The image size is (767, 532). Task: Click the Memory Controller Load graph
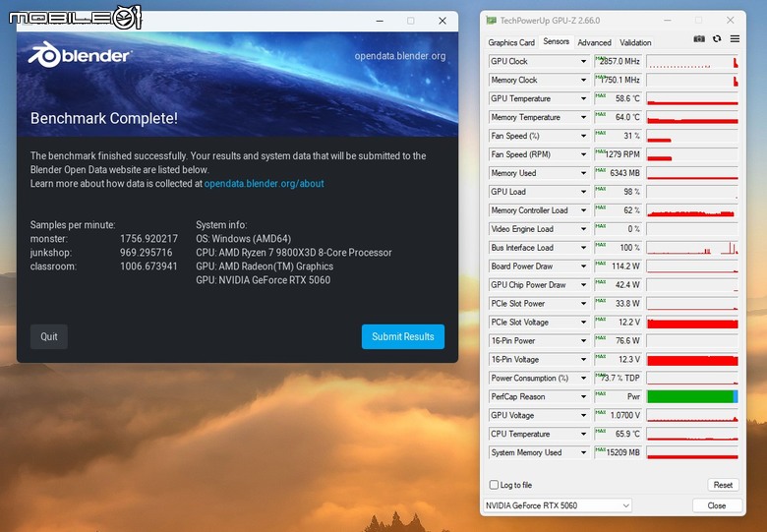coord(692,210)
